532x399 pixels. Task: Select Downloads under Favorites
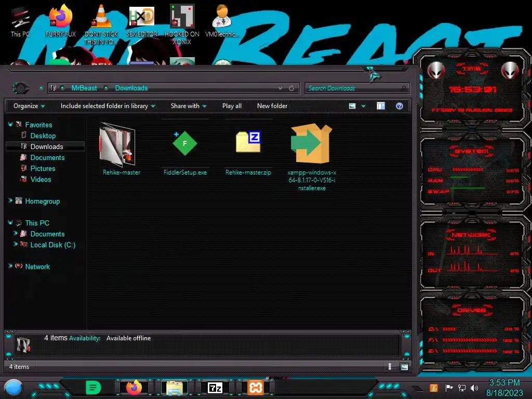tap(45, 147)
